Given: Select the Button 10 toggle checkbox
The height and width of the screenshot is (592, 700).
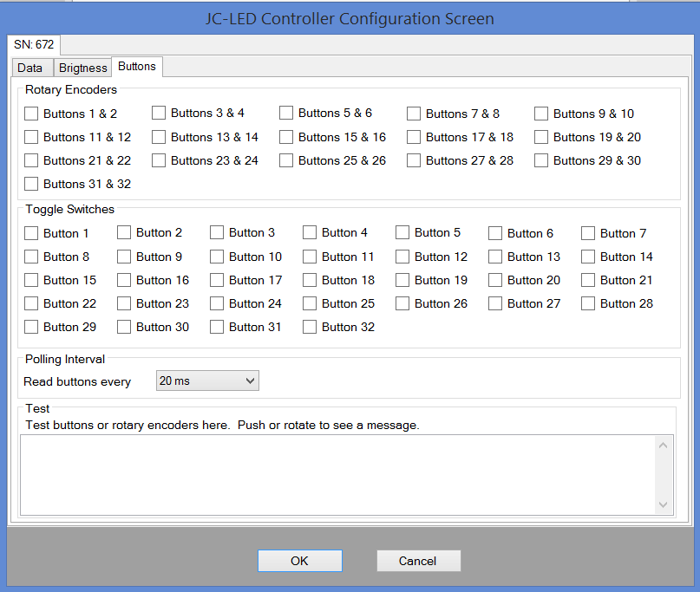Looking at the screenshot, I should [218, 257].
